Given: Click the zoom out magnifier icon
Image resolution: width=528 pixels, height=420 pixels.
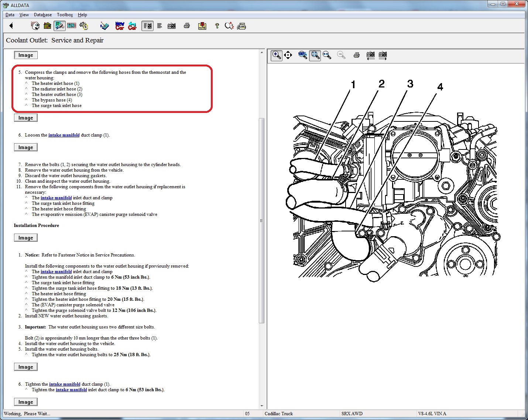Looking at the screenshot, I should (x=342, y=55).
